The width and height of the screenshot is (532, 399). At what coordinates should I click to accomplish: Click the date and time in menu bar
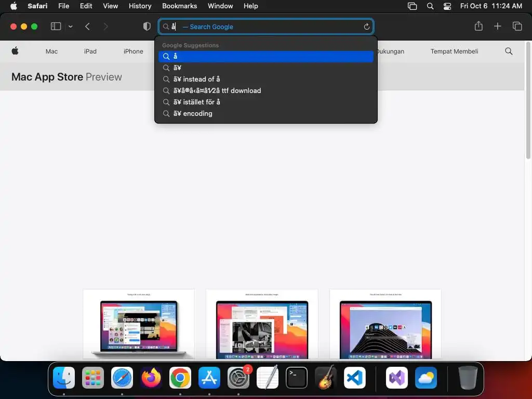point(491,6)
